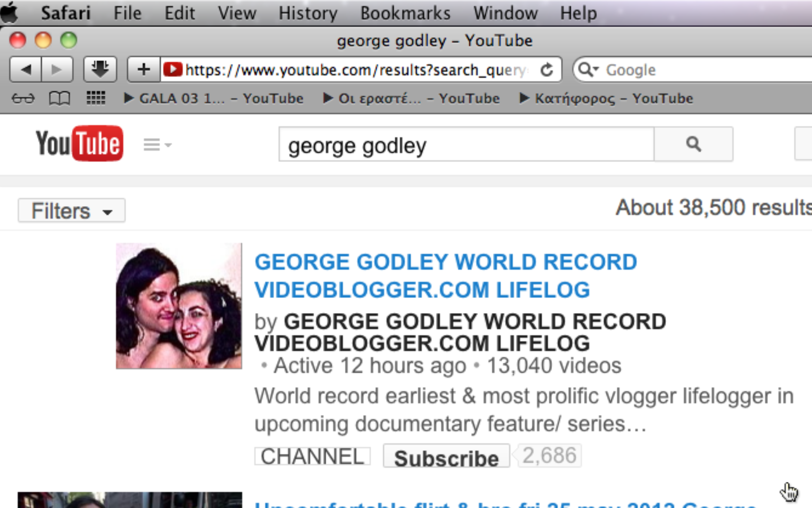Open Top Sites grid icon
The height and width of the screenshot is (508, 812).
pyautogui.click(x=96, y=98)
